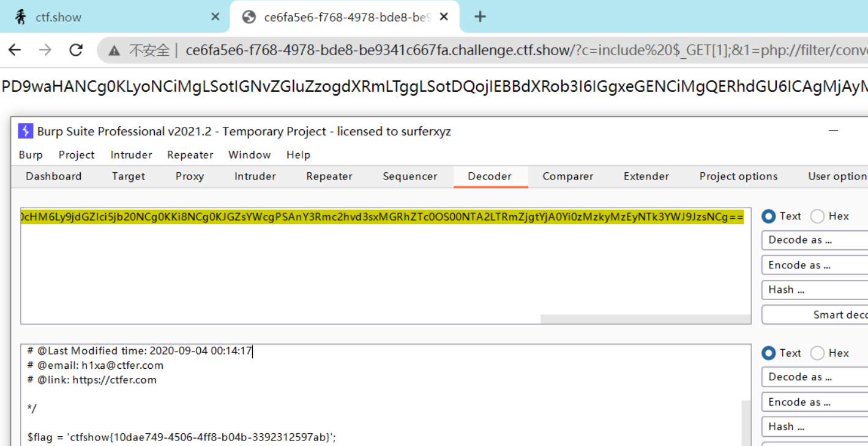
Task: Click the '*/' comment end line
Action: (32, 408)
